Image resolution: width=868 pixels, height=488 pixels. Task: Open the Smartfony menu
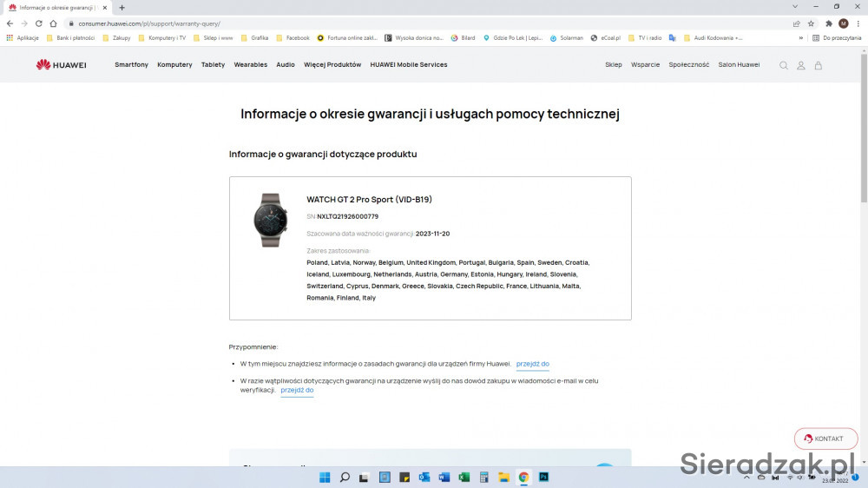[131, 65]
